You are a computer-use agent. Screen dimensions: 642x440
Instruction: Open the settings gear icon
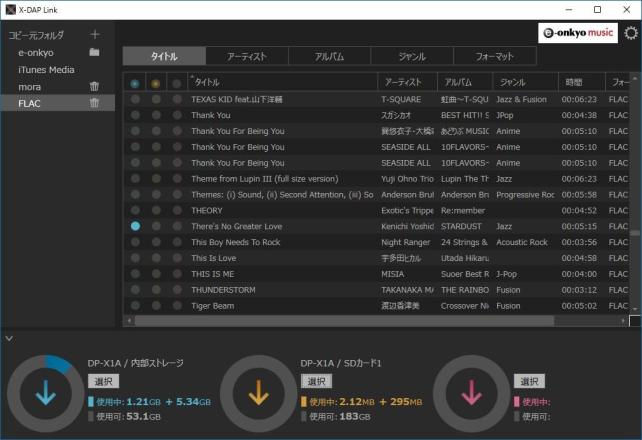(630, 33)
